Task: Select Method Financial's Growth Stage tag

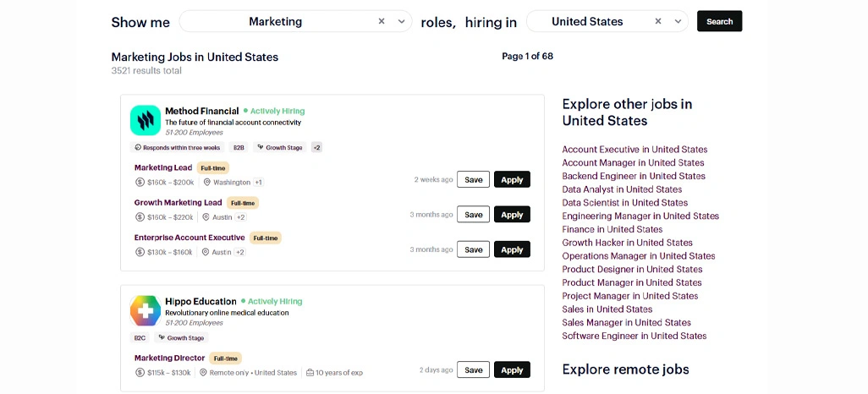Action: (280, 148)
